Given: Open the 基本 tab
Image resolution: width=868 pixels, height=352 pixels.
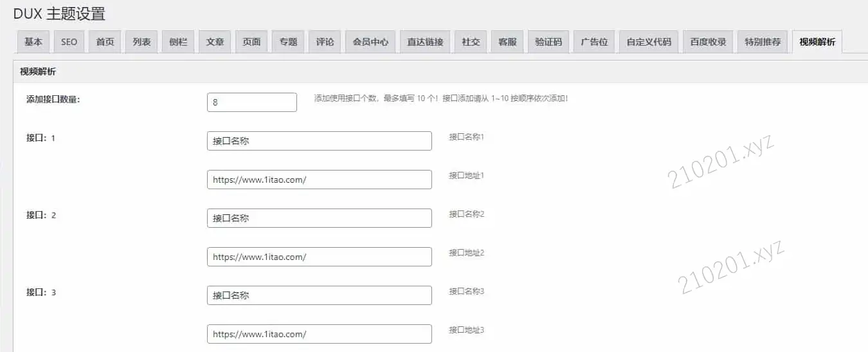Looking at the screenshot, I should coord(33,42).
